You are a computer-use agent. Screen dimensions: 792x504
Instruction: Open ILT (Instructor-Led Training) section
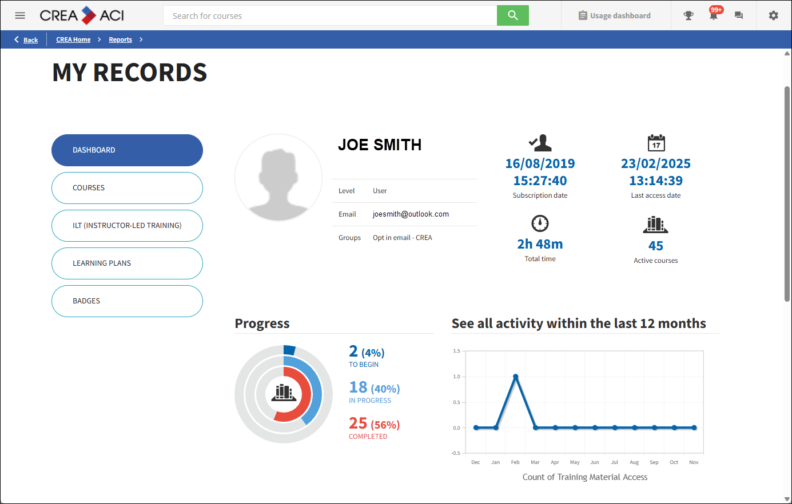(127, 226)
